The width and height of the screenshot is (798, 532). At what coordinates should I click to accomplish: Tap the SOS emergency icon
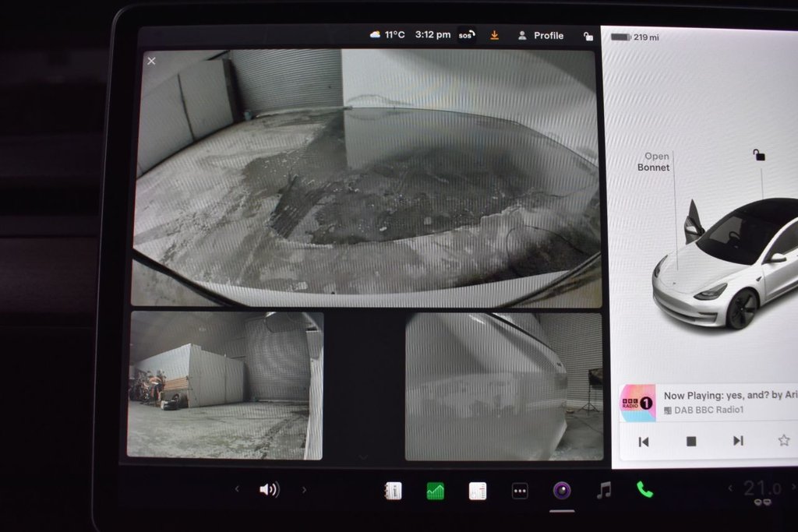(x=466, y=35)
